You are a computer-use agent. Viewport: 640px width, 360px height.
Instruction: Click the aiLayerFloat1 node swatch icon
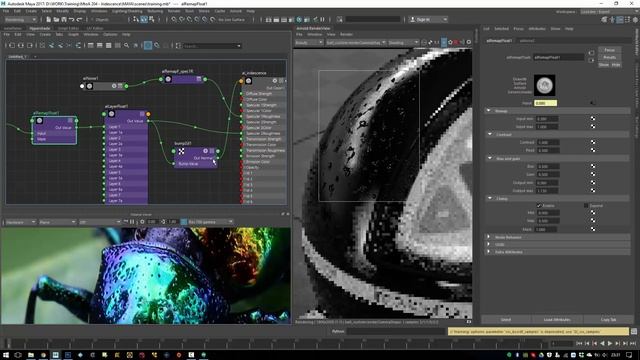[111, 114]
